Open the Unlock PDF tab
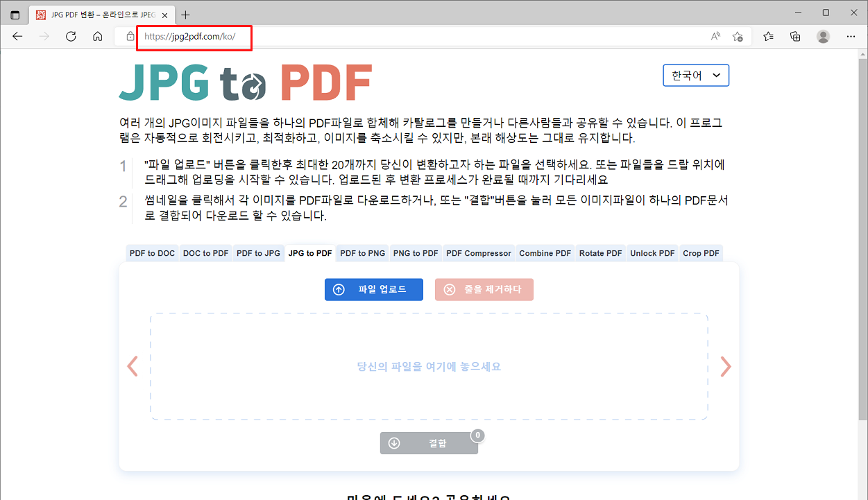Image resolution: width=868 pixels, height=500 pixels. coord(652,253)
